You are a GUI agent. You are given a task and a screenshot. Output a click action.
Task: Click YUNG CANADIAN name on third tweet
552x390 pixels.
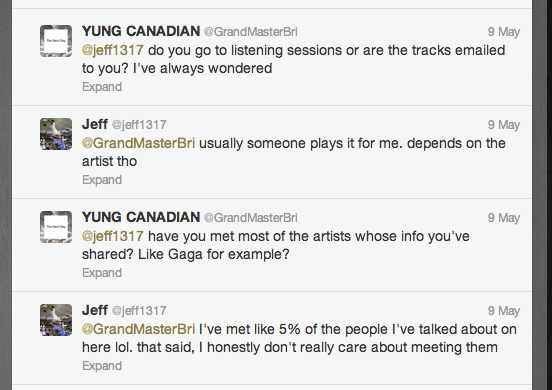141,217
